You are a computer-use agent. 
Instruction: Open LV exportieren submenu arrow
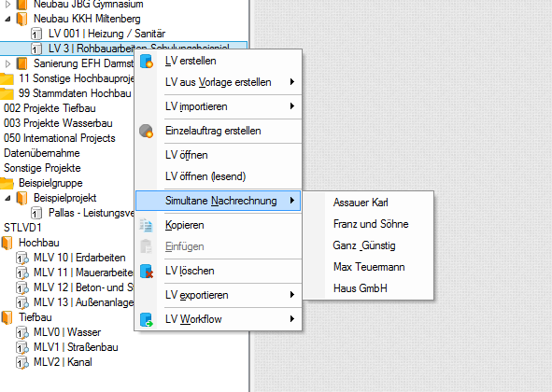[x=291, y=295]
